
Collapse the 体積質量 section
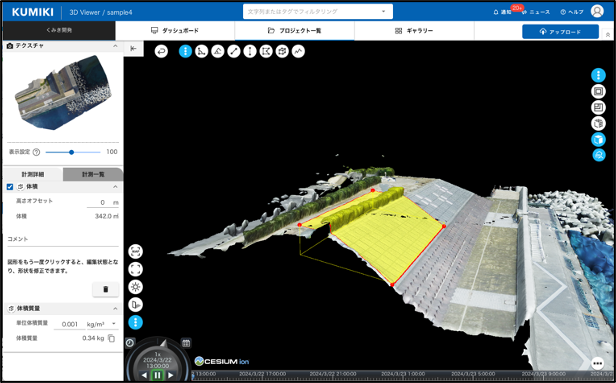pos(115,309)
